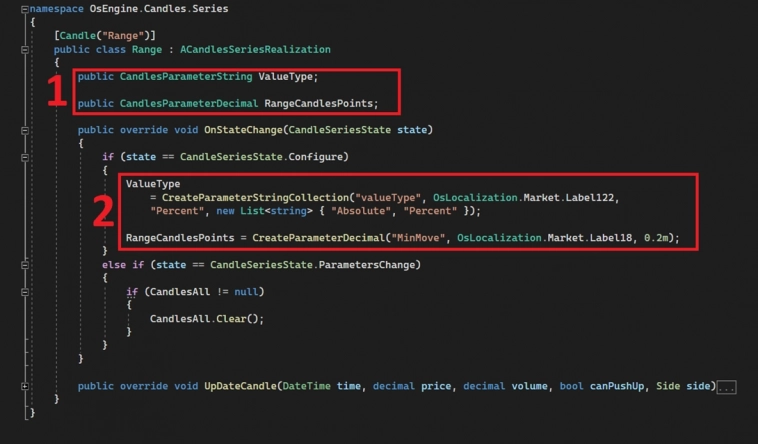Viewport: 758px width, 444px height.
Task: Collapse the namespace OsEngine.Candles.Series block
Action: click(x=25, y=9)
